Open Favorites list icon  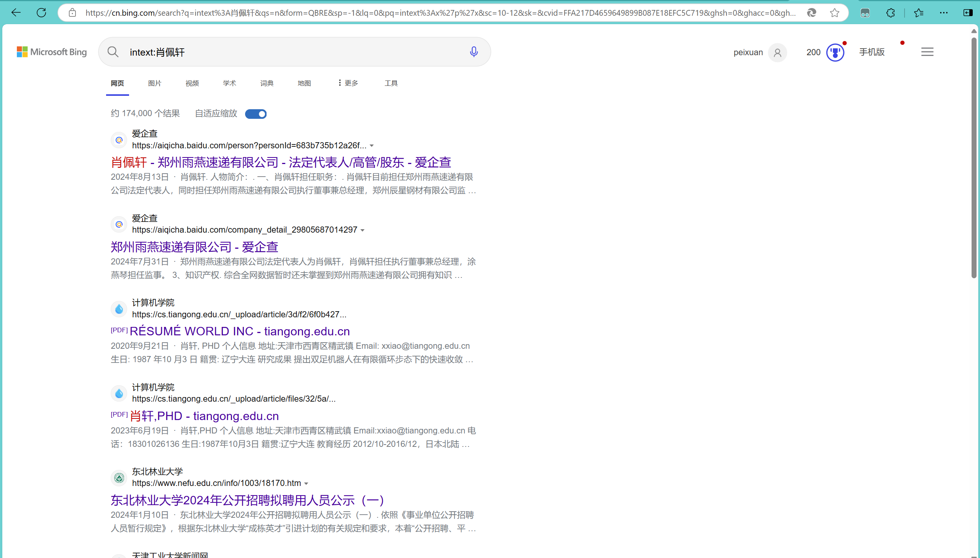click(x=919, y=13)
